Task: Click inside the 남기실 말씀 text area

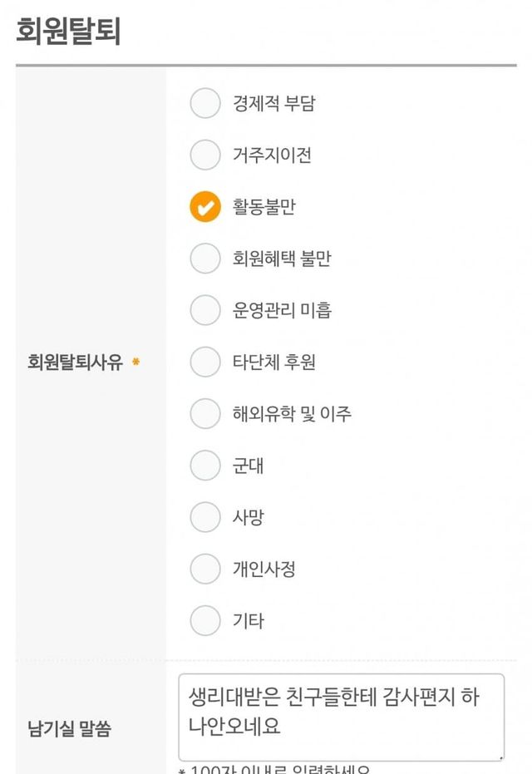Action: pyautogui.click(x=341, y=715)
